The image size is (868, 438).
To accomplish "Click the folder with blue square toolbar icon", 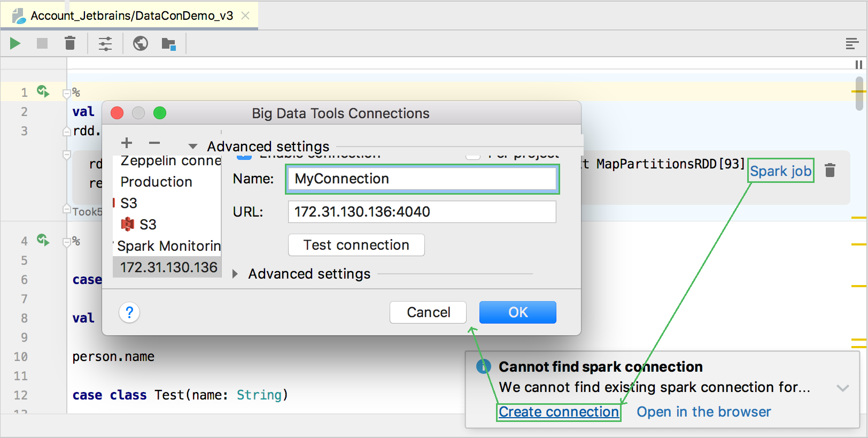I will (x=169, y=44).
